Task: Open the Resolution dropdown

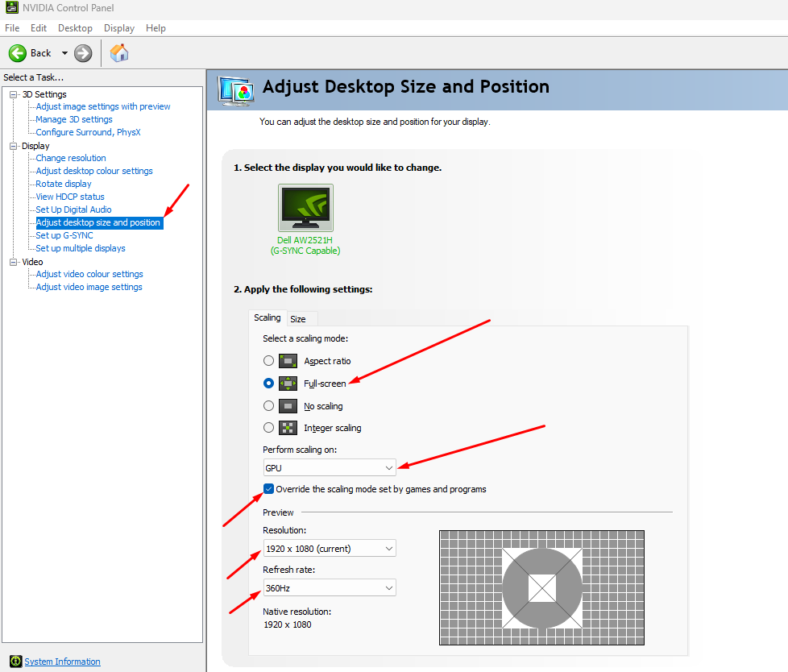Action: [x=330, y=549]
